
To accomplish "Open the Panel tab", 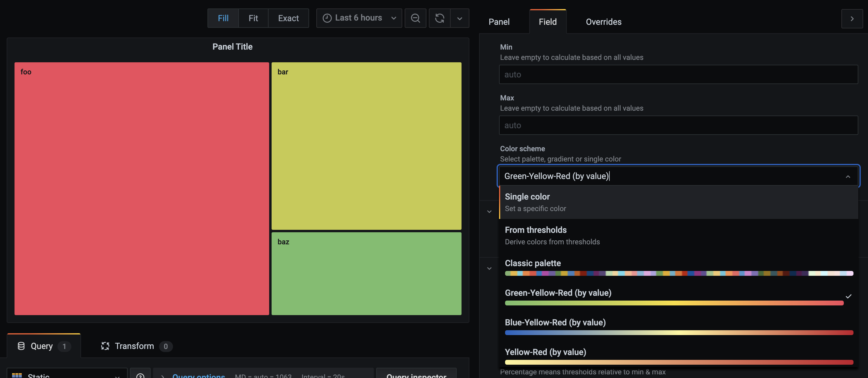I will pyautogui.click(x=499, y=21).
